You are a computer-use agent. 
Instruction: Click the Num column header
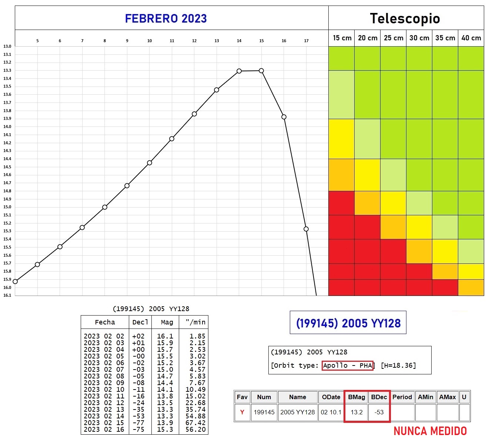click(264, 397)
